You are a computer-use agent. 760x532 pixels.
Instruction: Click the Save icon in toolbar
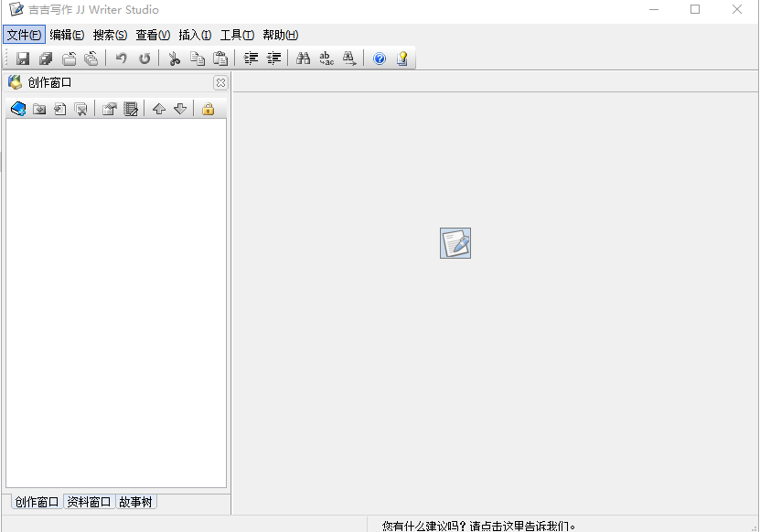tap(23, 59)
